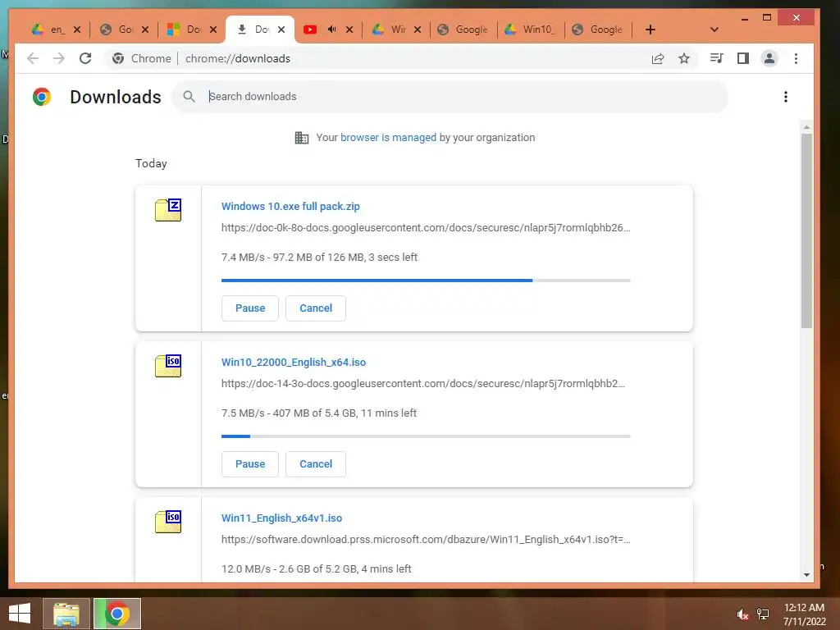This screenshot has width=840, height=630.
Task: Reload the downloads page
Action: tap(85, 58)
